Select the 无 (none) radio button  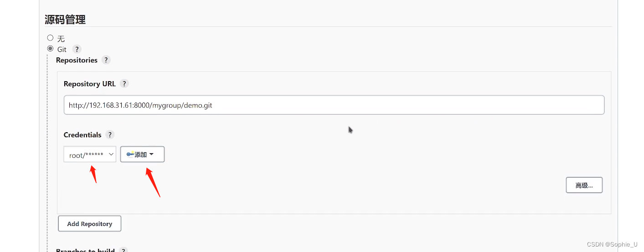(x=51, y=38)
